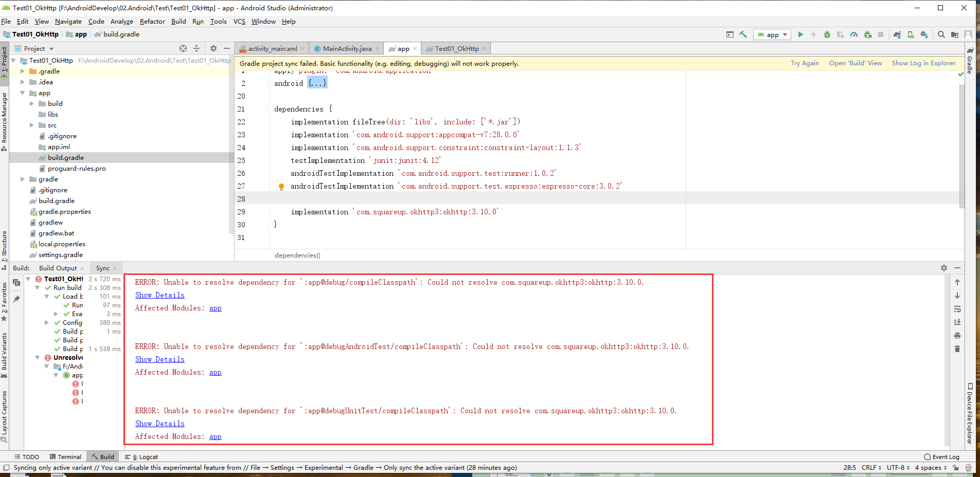
Task: Open the Logcat tool window
Action: point(141,456)
